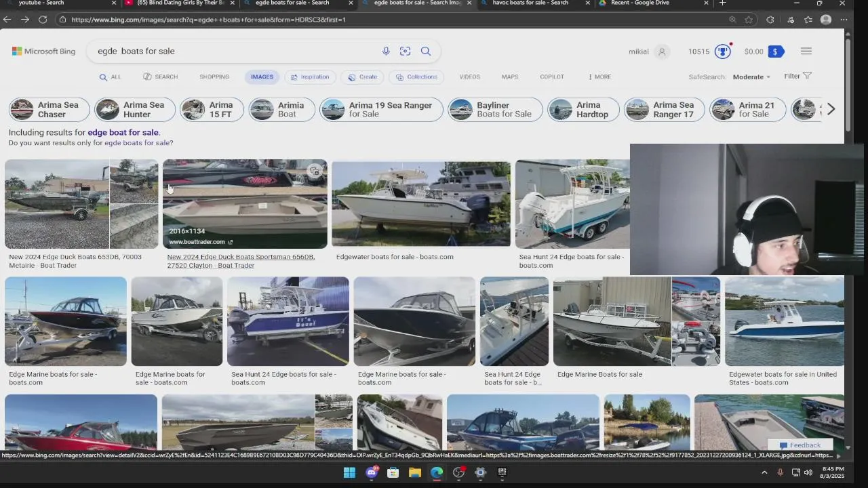
Task: Switch to the youtube - Search tab
Action: pos(60,3)
